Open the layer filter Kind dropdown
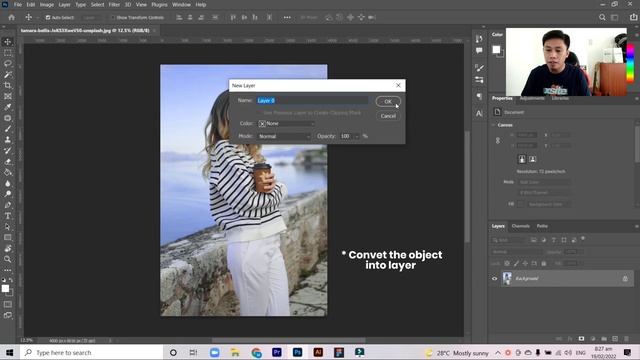Screen dimensions: 640x360 coord(509,240)
